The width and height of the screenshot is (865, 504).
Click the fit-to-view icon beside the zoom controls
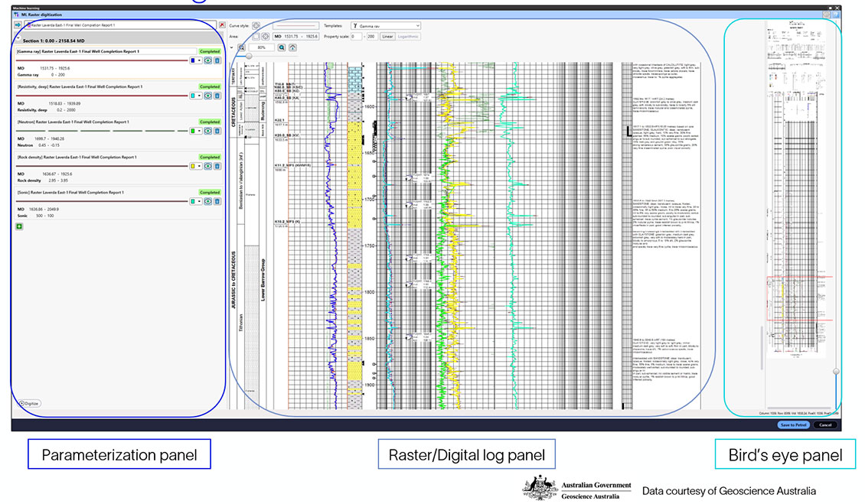pos(293,47)
